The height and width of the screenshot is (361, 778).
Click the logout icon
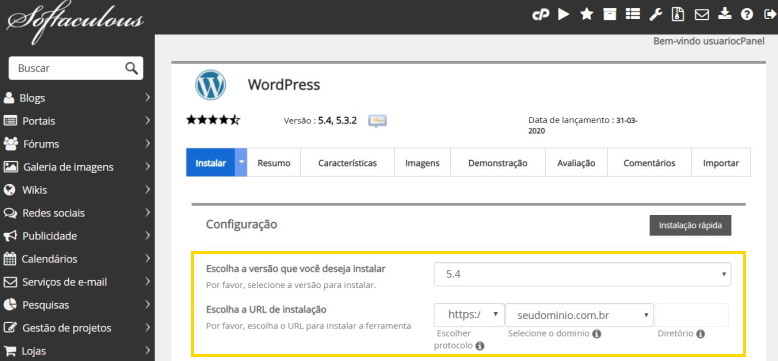[x=770, y=14]
